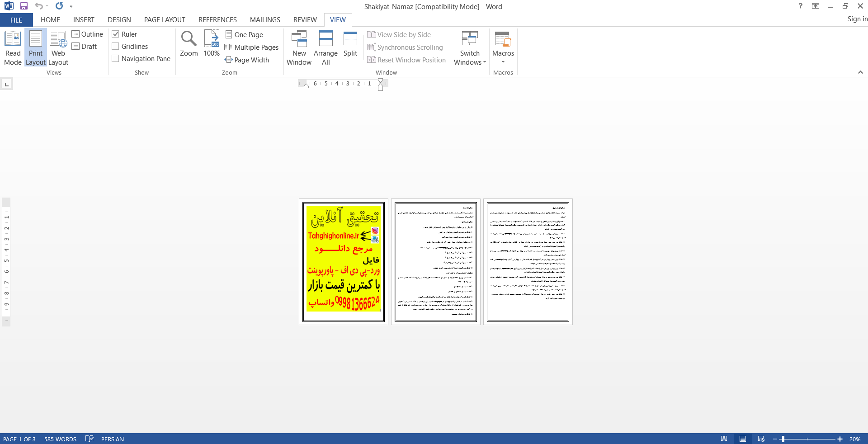Switch to Read Mode from status bar
Screen dimensions: 868x444
(724, 439)
